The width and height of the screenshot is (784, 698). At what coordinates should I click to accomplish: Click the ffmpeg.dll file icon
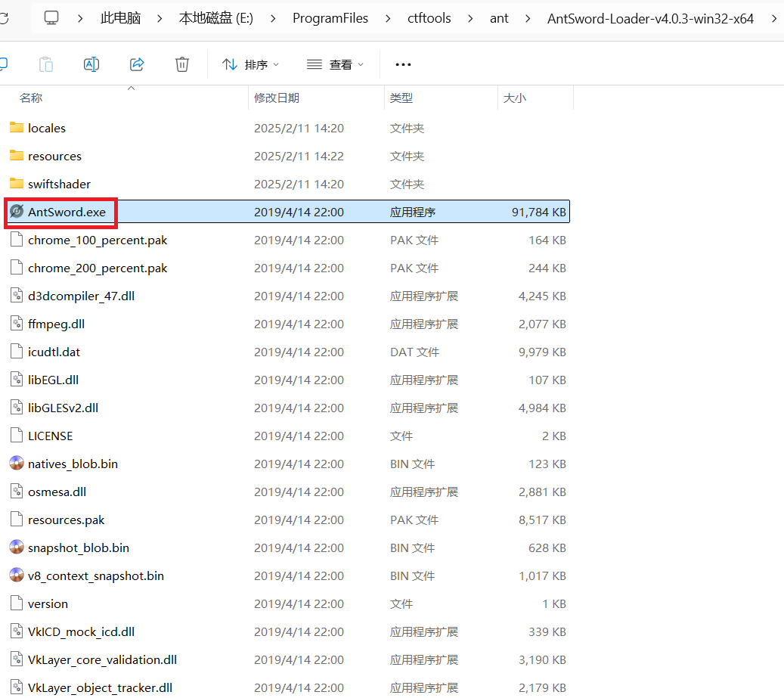(x=17, y=324)
